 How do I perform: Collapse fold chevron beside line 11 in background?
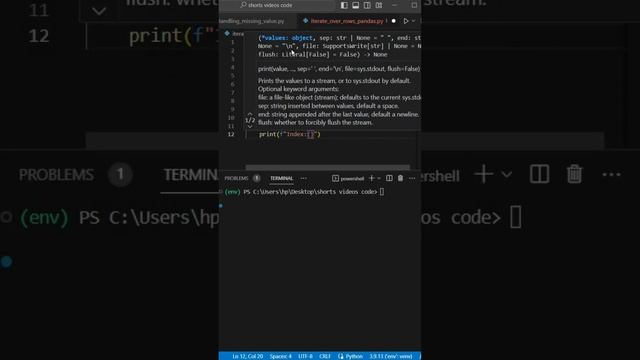point(99,11)
